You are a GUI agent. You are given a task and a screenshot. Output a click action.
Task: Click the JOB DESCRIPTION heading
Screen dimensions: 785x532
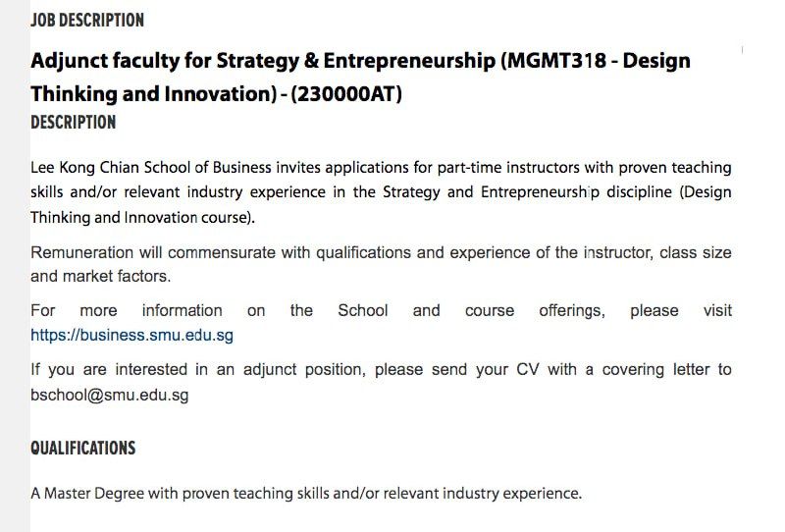87,20
